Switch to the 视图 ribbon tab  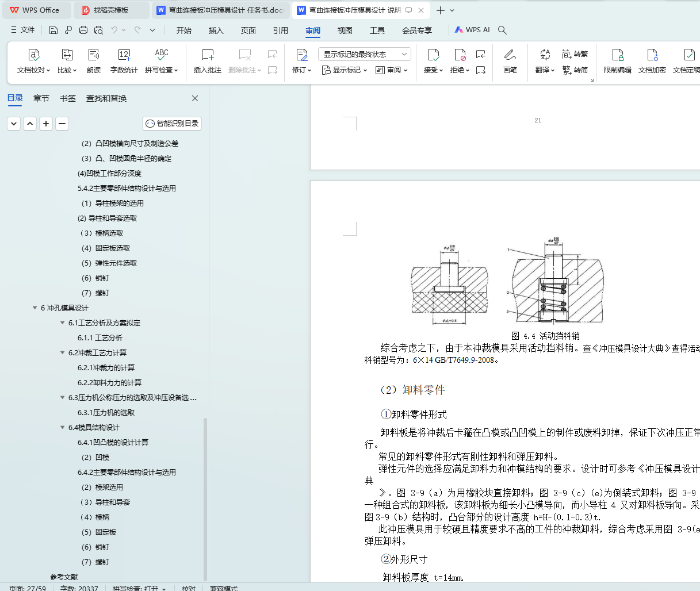[345, 30]
